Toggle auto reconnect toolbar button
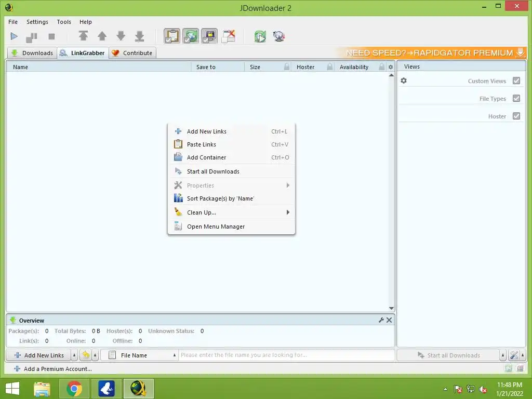Image resolution: width=532 pixels, height=399 pixels. coord(191,36)
